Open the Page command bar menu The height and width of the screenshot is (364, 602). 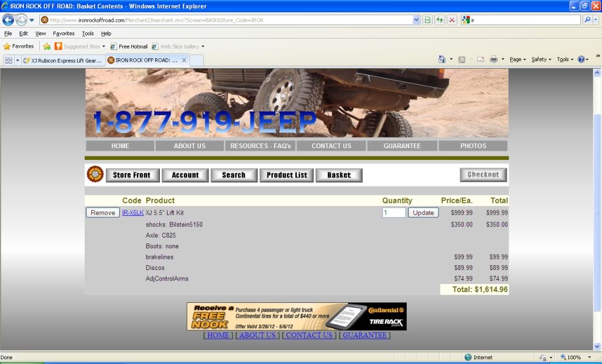click(x=517, y=59)
